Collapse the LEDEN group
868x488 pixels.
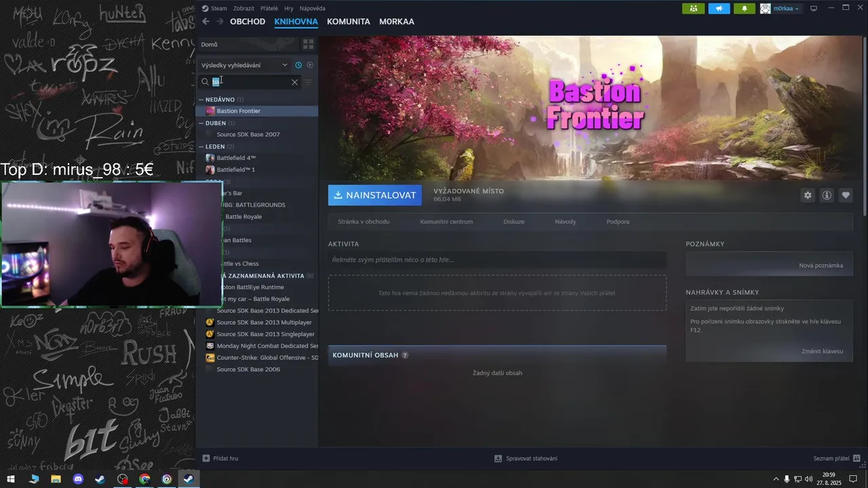pos(216,146)
